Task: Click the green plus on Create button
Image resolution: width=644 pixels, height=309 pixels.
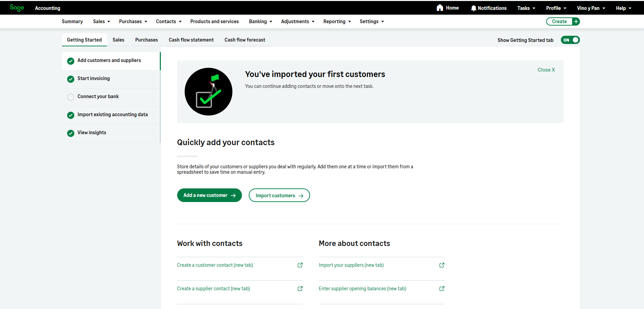Action: [576, 21]
